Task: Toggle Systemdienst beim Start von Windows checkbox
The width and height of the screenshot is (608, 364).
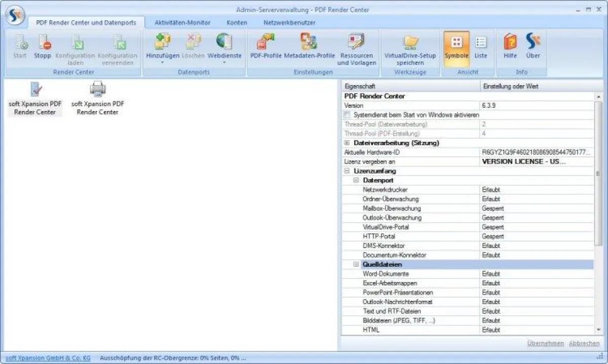Action: tap(348, 115)
